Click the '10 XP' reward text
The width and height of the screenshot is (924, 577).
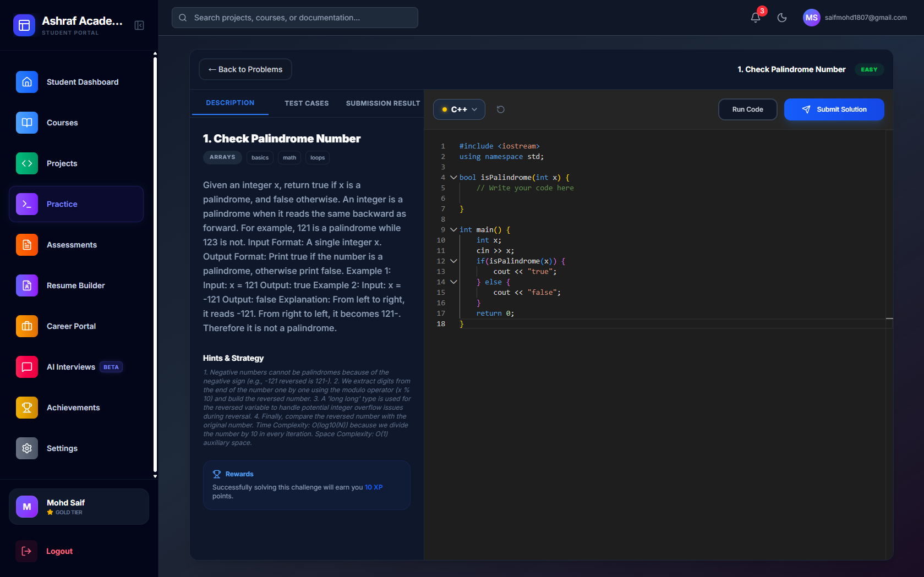374,487
